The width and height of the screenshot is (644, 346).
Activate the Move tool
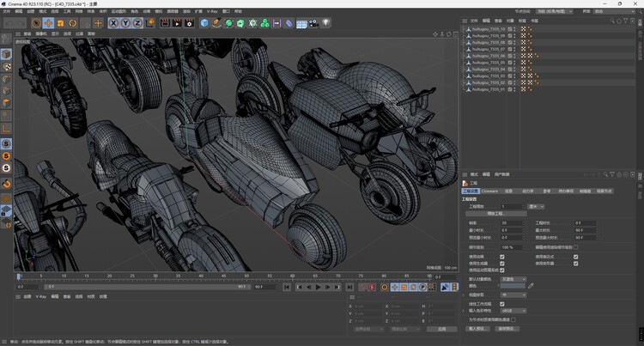coord(48,23)
